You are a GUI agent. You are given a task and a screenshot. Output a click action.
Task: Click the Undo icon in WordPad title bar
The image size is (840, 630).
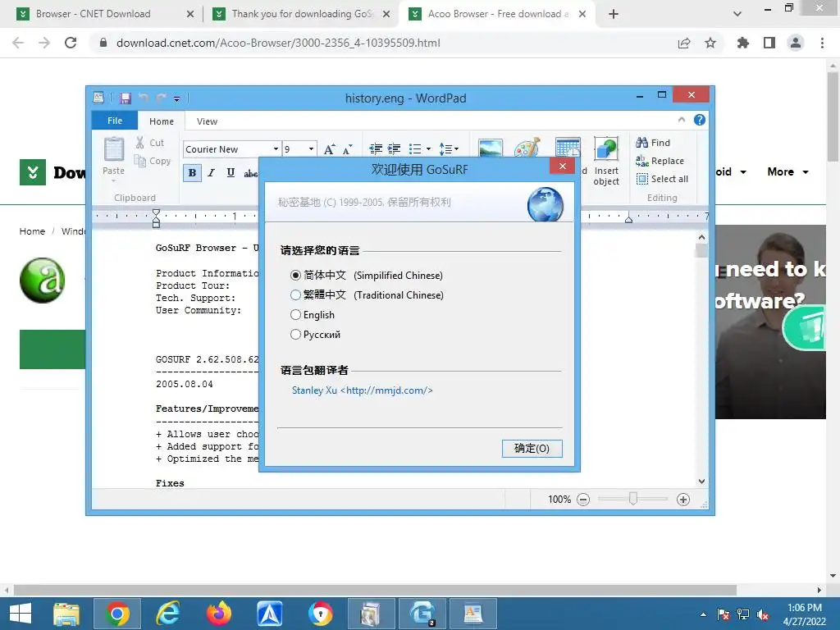tap(143, 98)
